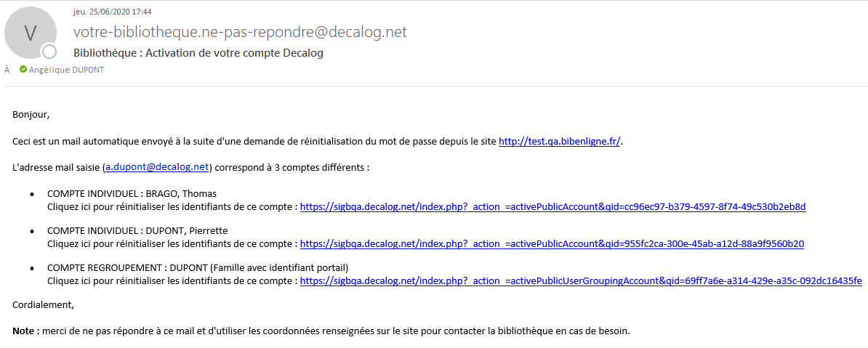
Task: Open the test.qa.bibenligne.fr site link
Action: point(559,142)
